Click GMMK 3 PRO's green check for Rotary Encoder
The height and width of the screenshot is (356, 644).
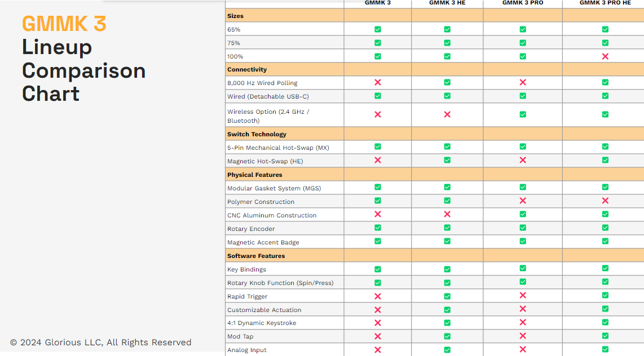[523, 228]
